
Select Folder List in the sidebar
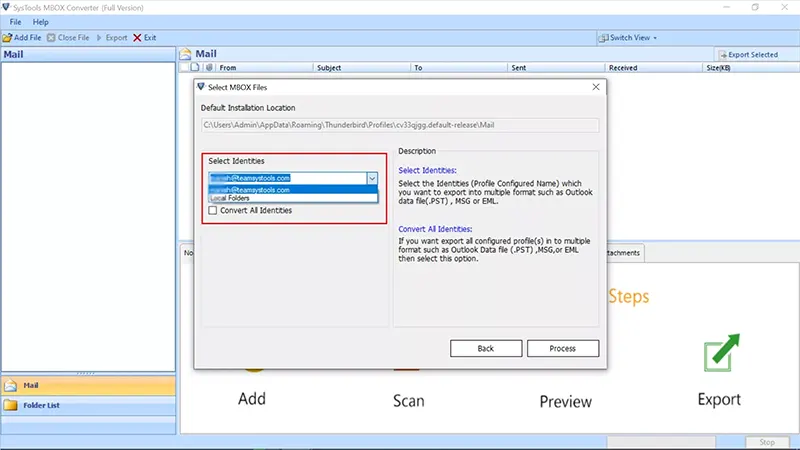point(88,406)
